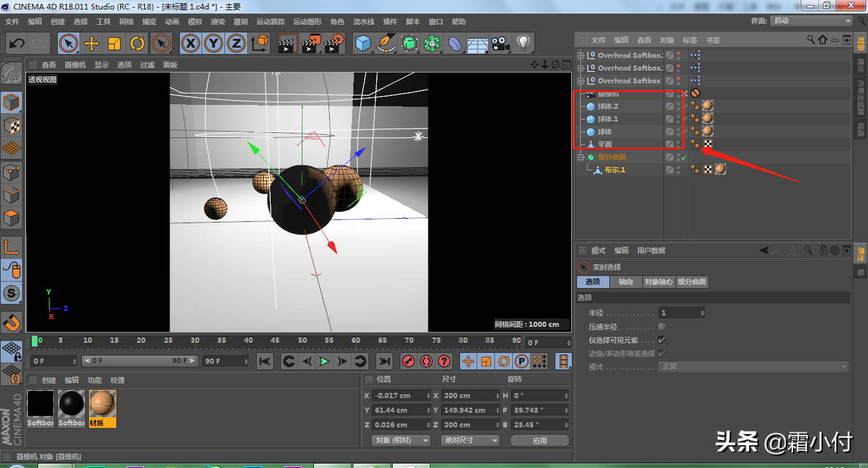Open the 绝对尺寸 dropdown
This screenshot has height=468, width=868.
click(470, 440)
